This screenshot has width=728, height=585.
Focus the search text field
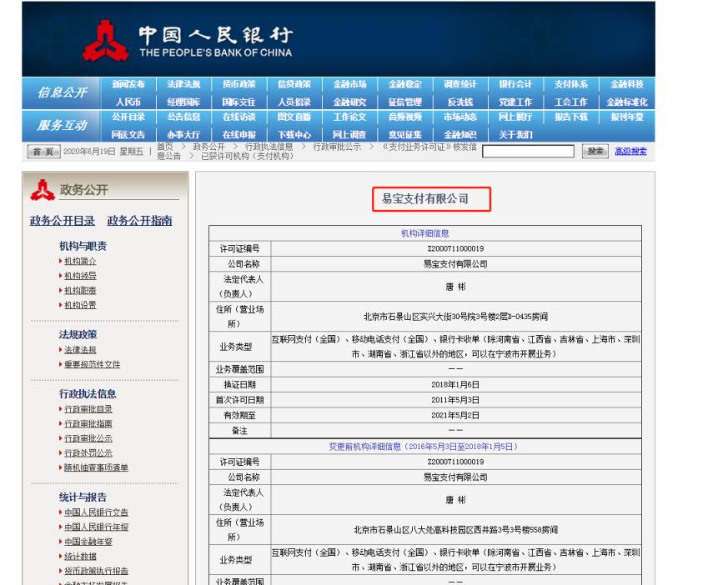coord(528,151)
